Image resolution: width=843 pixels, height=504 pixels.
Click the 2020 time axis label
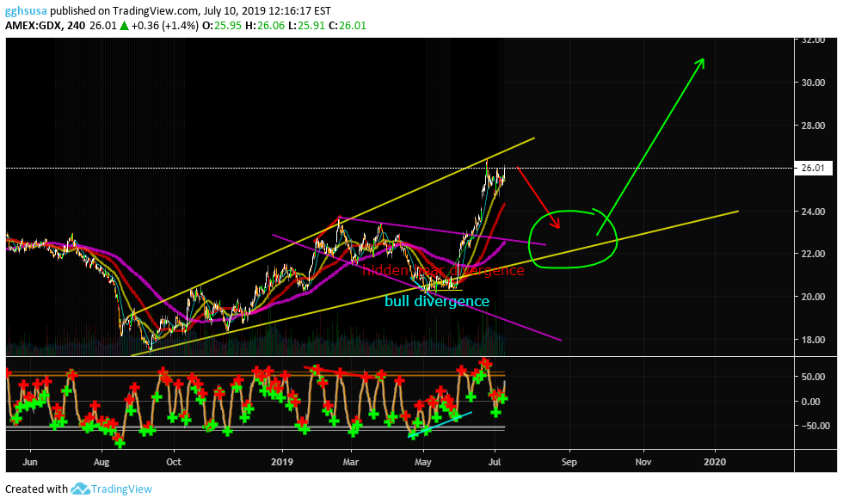pyautogui.click(x=715, y=462)
